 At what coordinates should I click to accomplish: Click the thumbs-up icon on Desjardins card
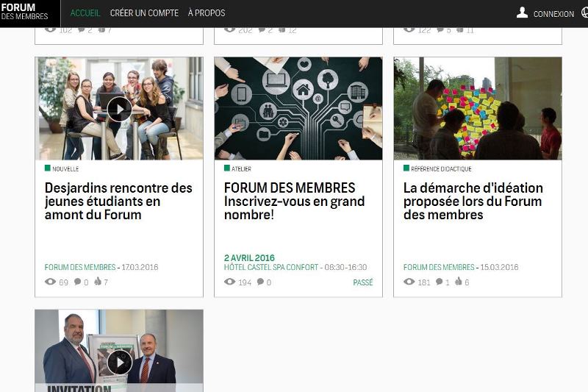(x=98, y=282)
